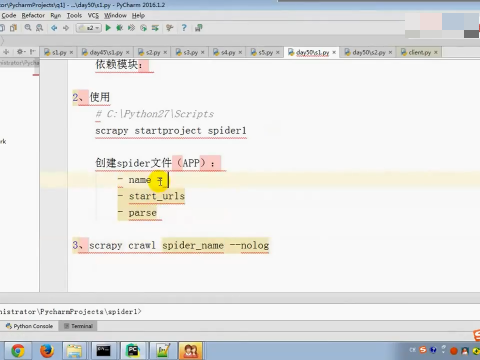Click the Paste toolbar icon

pos(13,28)
